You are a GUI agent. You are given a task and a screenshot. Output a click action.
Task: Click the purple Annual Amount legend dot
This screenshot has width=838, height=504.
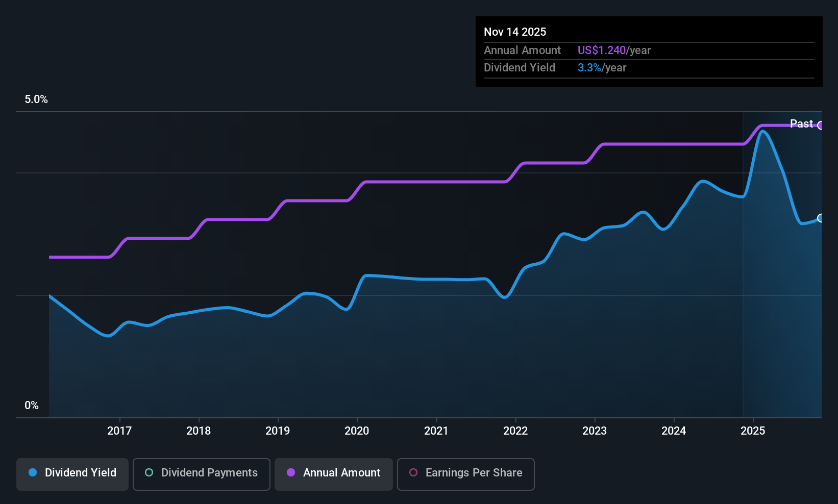pyautogui.click(x=291, y=472)
